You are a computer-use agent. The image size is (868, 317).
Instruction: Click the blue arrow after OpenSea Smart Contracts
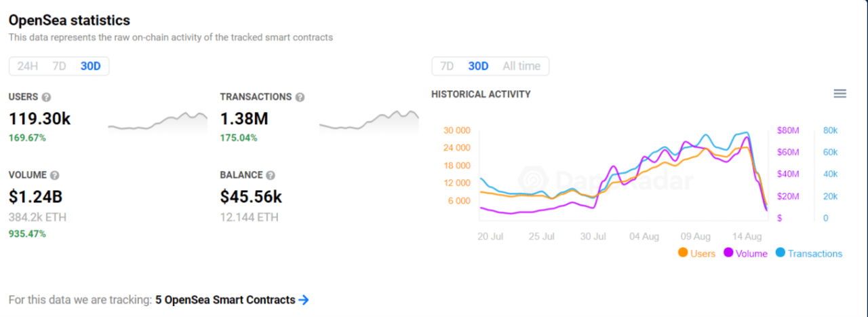coord(304,299)
